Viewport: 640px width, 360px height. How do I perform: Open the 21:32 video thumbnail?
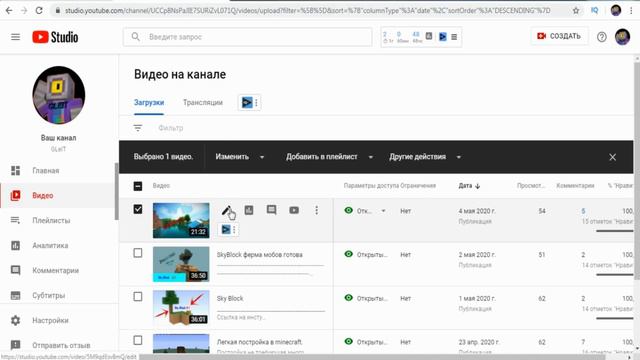point(181,220)
